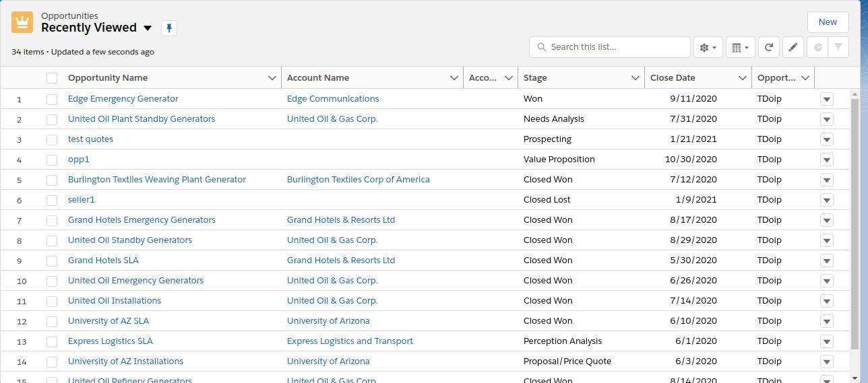Open row actions for University of AZ Installations

[827, 361]
